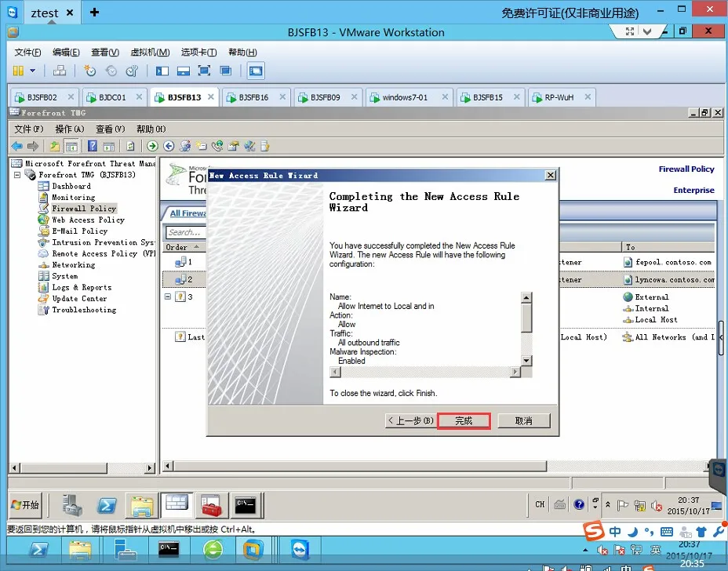Toggle the console tree pane icon
Viewport: 728px width, 571px height.
(71, 146)
